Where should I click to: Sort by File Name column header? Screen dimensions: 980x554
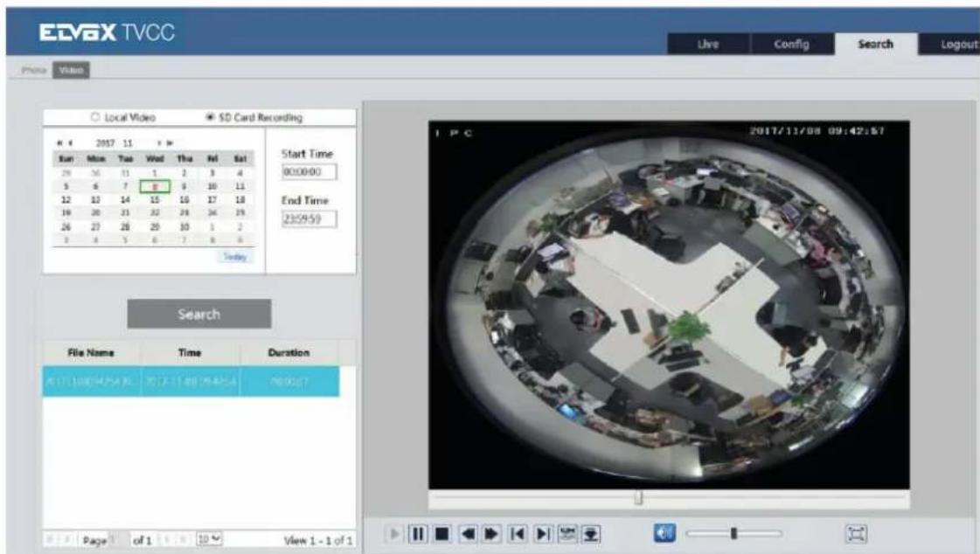click(91, 353)
